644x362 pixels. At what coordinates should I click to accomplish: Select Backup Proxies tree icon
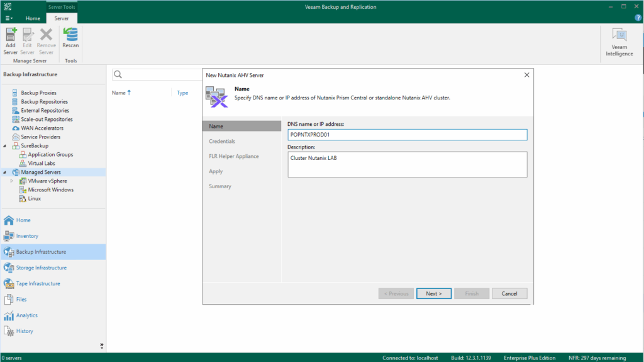(15, 93)
